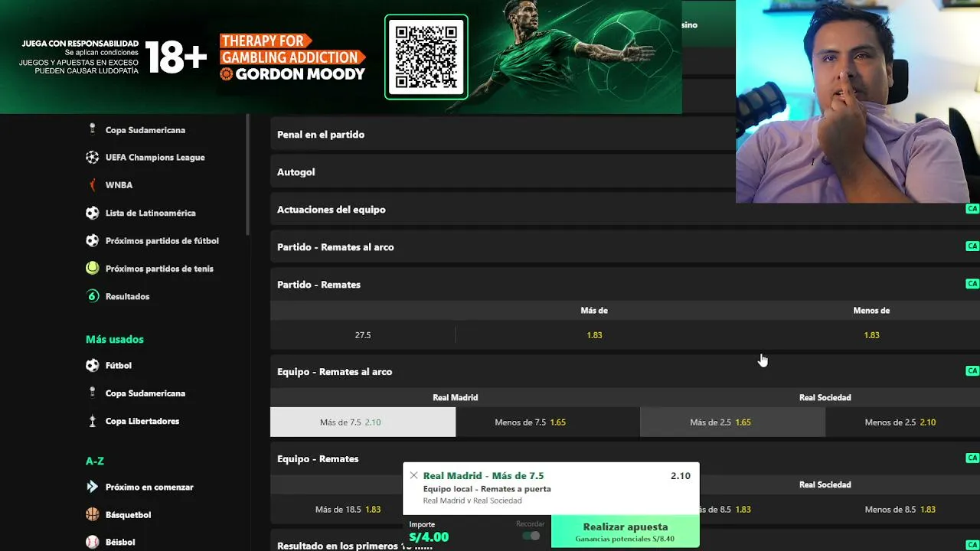Click the trophy icon beside UEFA Champions League's upper neighbor Copa Sudamericana in the top list
980x551 pixels.
pos(93,129)
